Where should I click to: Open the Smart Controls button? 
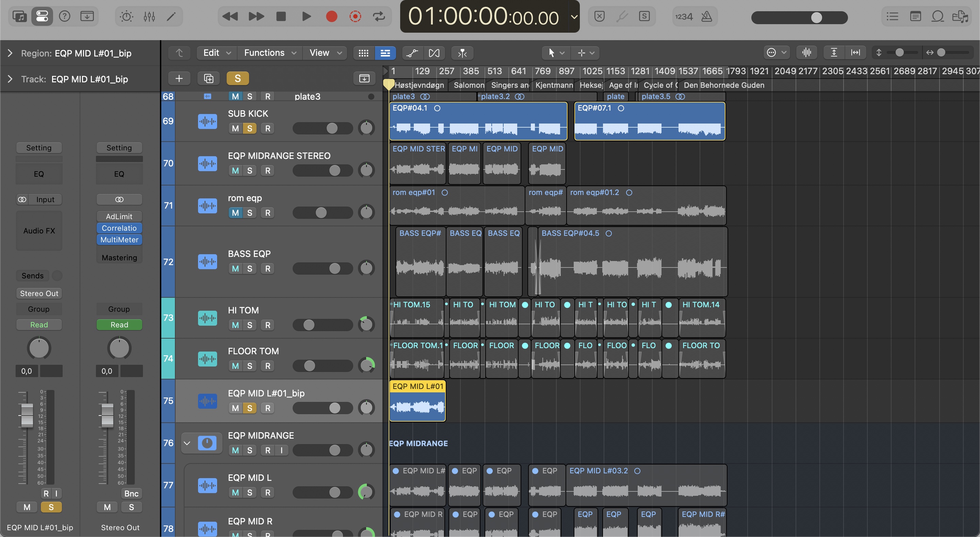[x=126, y=16]
